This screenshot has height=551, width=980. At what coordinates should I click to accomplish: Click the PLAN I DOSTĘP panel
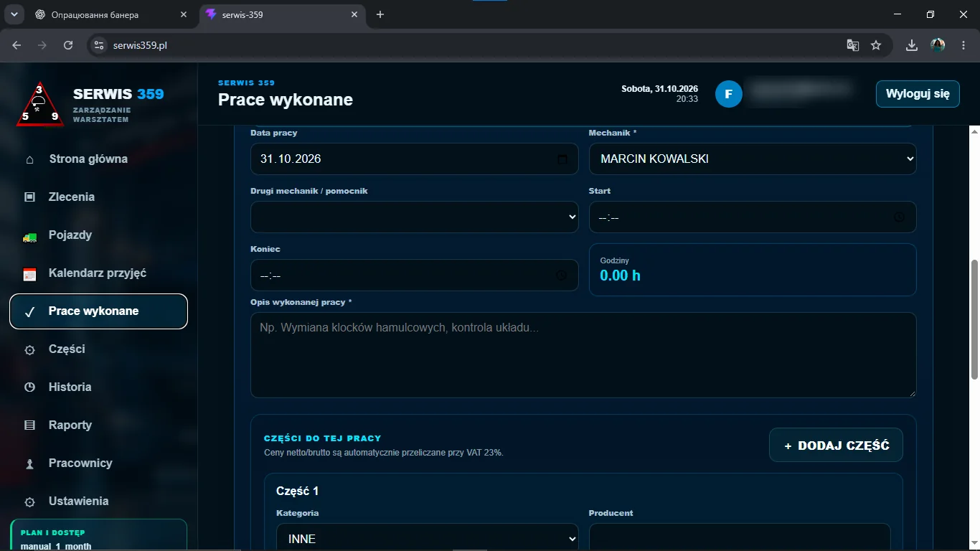98,534
